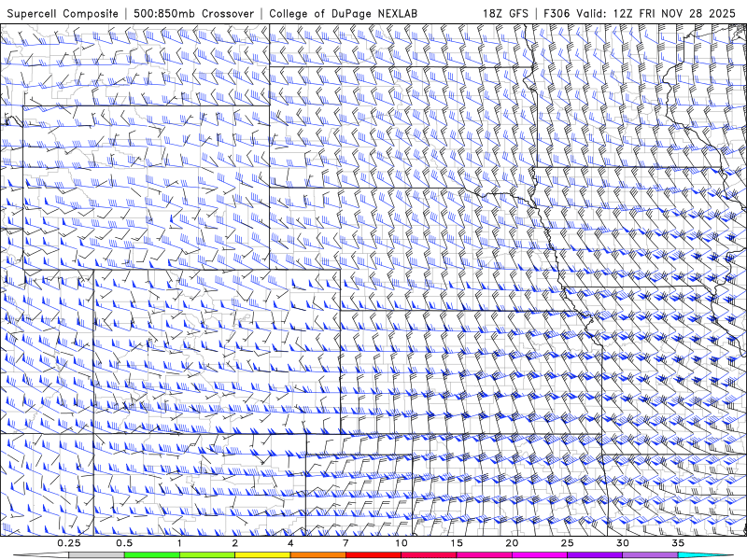Click the hot pink 15–20 legend segment
Image resolution: width=747 pixels, height=560 pixels.
coord(484,555)
